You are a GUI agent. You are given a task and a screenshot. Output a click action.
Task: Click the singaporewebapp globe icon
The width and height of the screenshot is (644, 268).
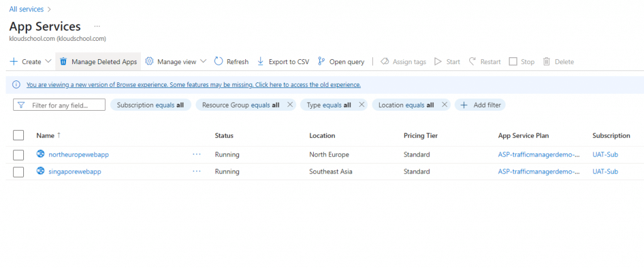(x=41, y=171)
